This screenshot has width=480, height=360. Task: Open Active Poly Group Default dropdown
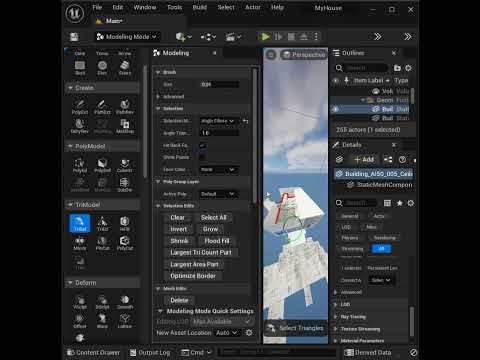[x=218, y=194]
